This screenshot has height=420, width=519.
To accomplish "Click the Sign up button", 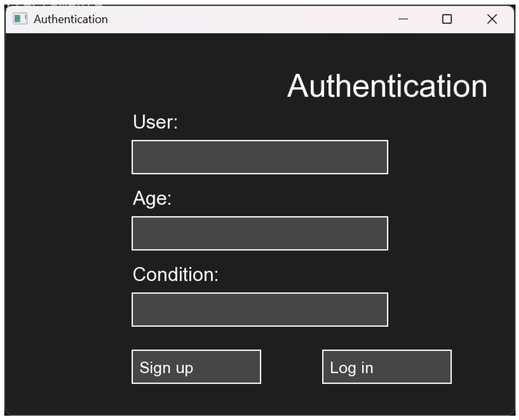I will 196,367.
